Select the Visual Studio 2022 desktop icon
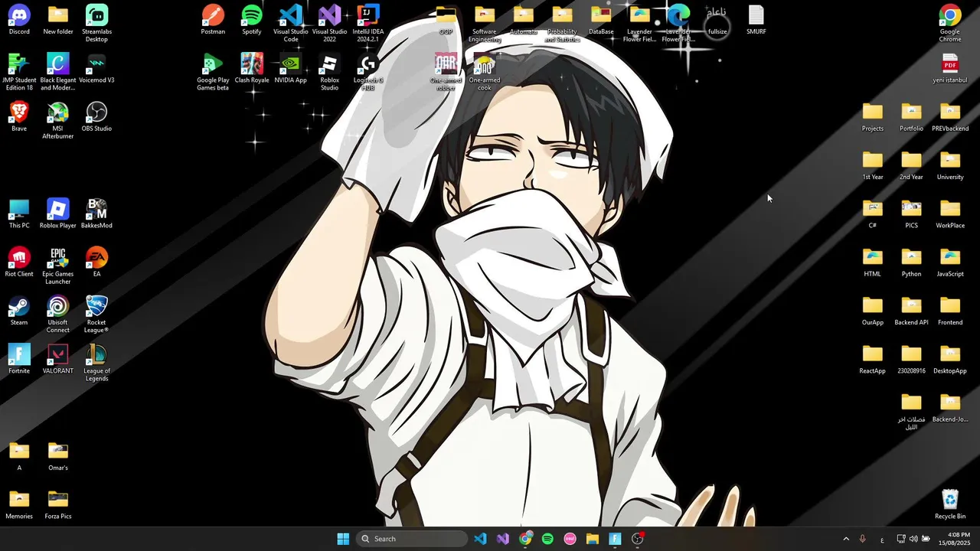 tap(329, 24)
